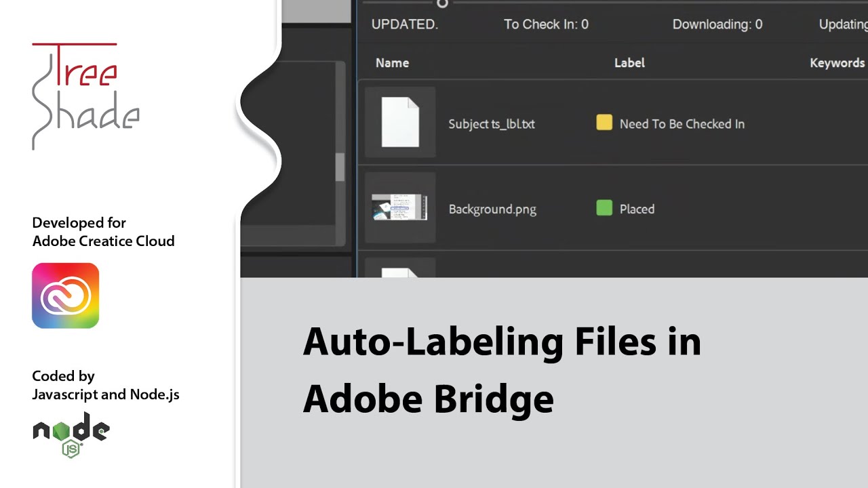Click the 'To Check In: 0' counter

coord(546,24)
